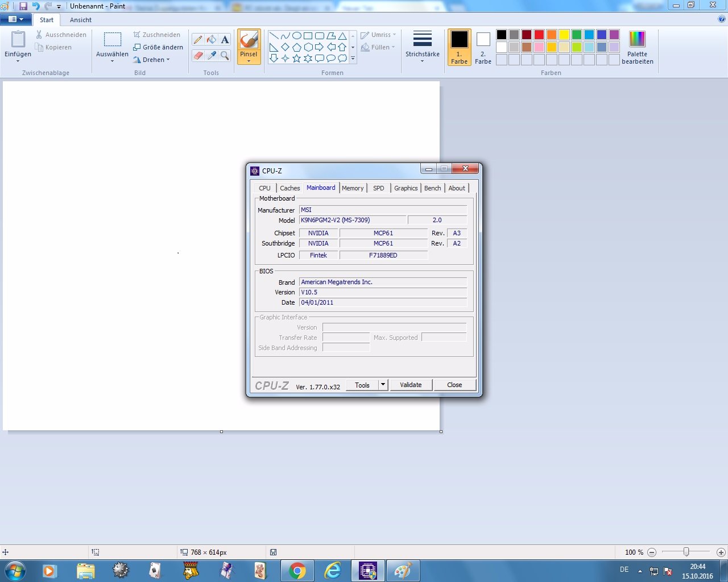Click the Close button in CPU-Z
This screenshot has height=582, width=728.
pyautogui.click(x=454, y=385)
